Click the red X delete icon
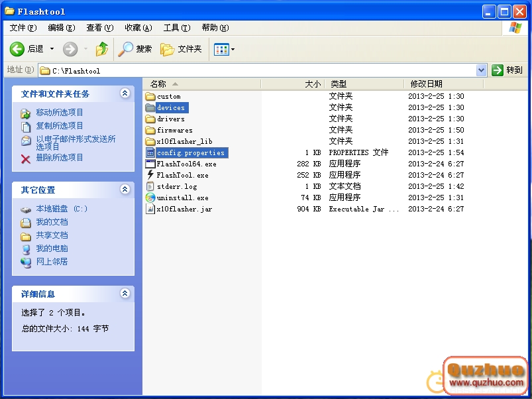 26,159
